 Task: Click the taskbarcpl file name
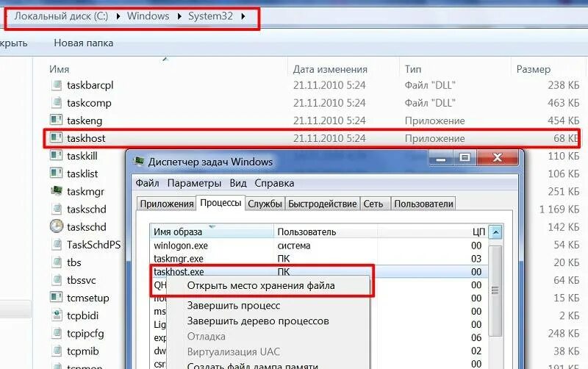click(90, 85)
